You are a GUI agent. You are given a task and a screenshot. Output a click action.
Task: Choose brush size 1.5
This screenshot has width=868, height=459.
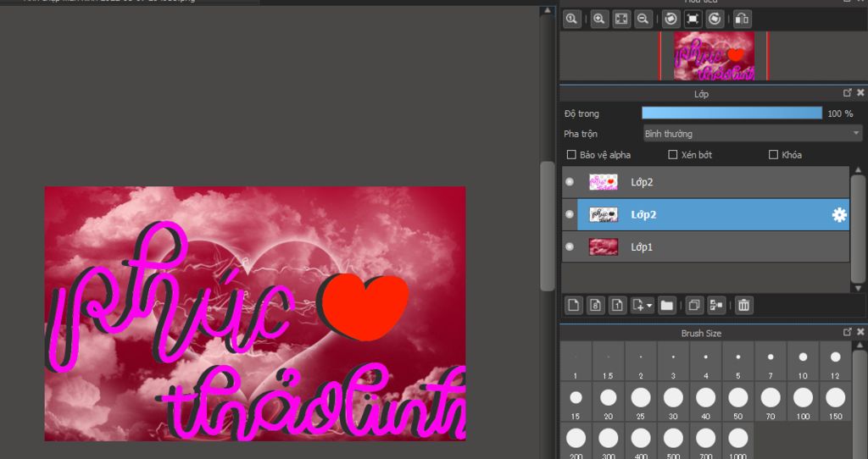[609, 361]
